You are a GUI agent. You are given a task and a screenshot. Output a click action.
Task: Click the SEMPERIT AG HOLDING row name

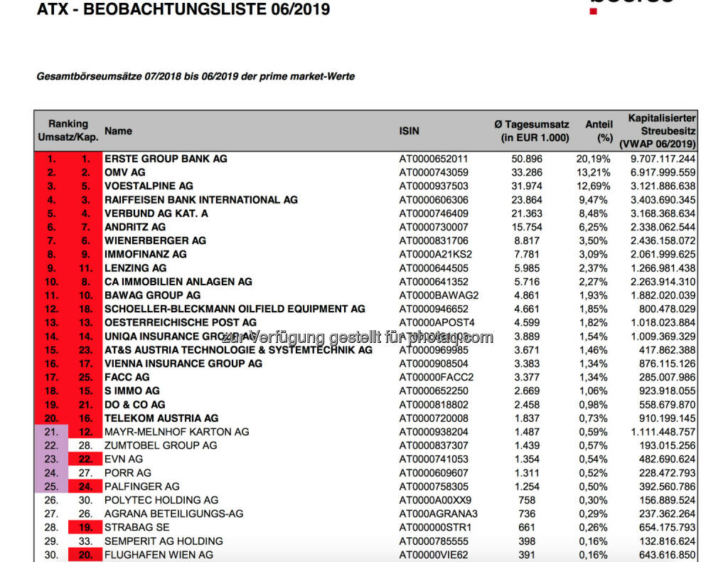pos(164,541)
